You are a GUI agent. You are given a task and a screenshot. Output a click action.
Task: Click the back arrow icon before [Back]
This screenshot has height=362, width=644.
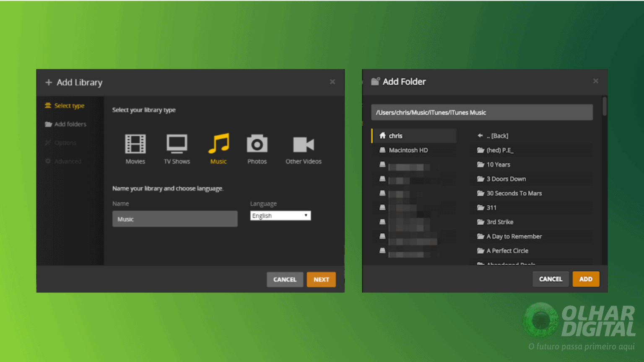click(x=480, y=135)
